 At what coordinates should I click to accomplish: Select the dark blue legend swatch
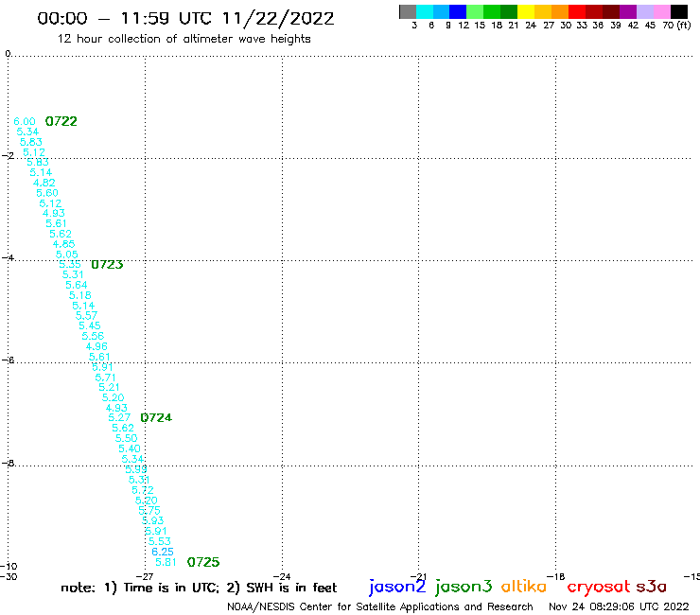[x=458, y=11]
